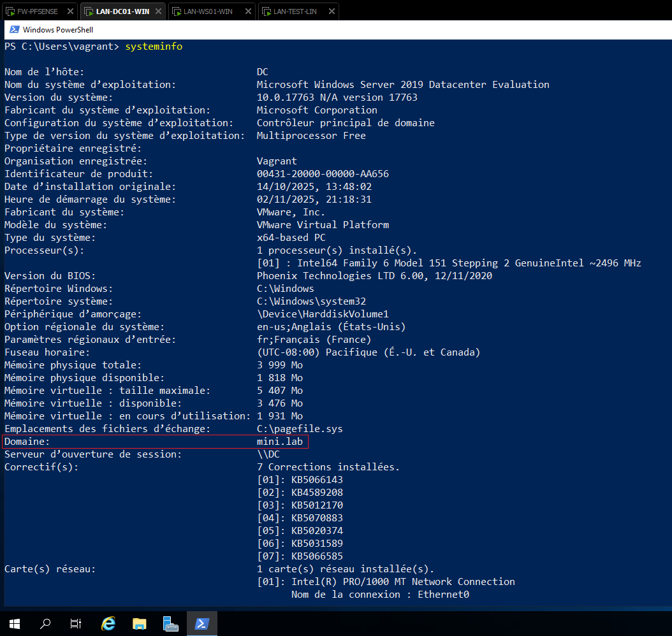Open the Windows Start menu
This screenshot has width=672, height=636.
[x=15, y=624]
